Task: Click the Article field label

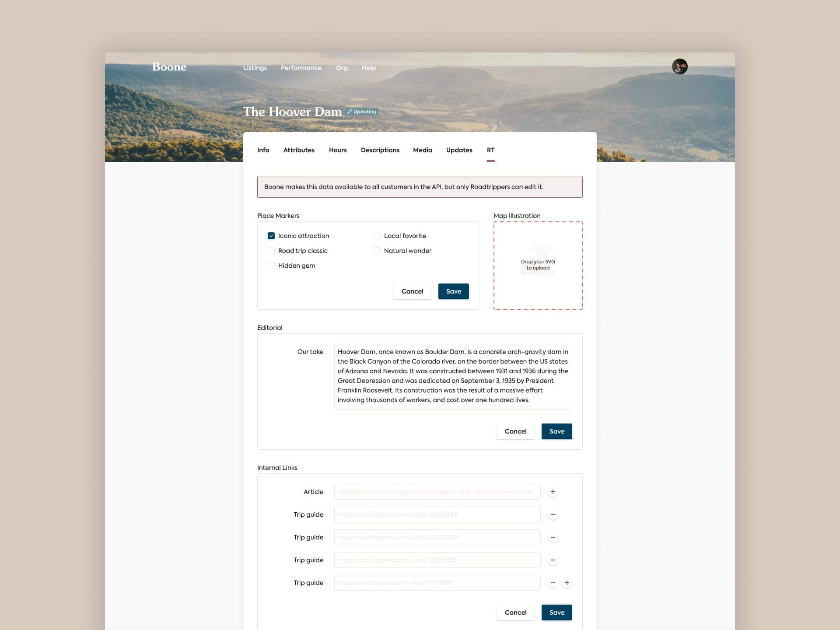Action: tap(314, 492)
